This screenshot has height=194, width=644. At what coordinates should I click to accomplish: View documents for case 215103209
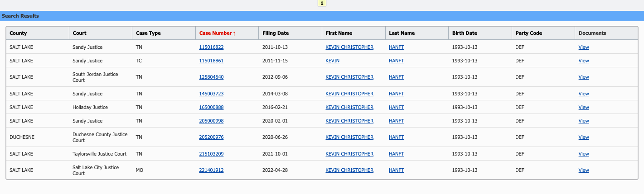pos(584,154)
